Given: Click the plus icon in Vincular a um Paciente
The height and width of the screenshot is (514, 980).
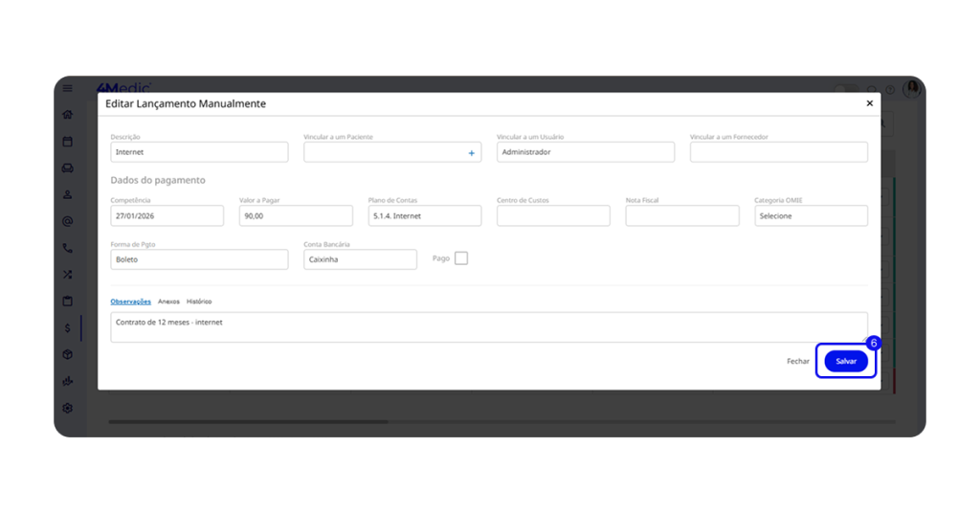Looking at the screenshot, I should tap(471, 153).
